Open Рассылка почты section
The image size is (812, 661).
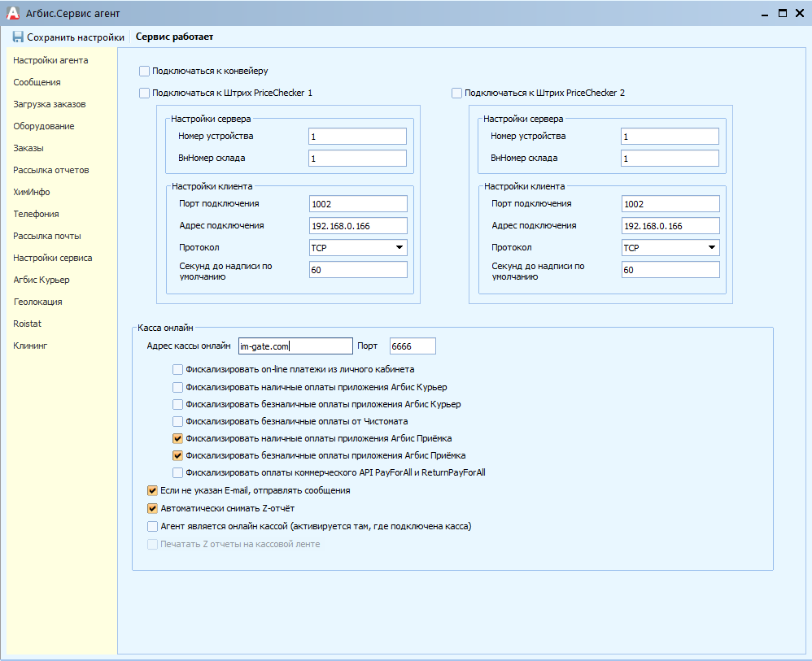47,236
